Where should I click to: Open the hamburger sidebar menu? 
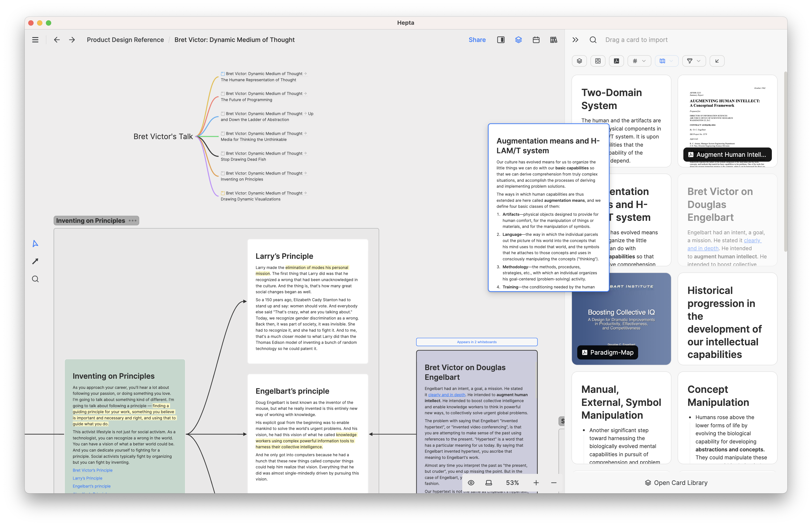[x=35, y=40]
